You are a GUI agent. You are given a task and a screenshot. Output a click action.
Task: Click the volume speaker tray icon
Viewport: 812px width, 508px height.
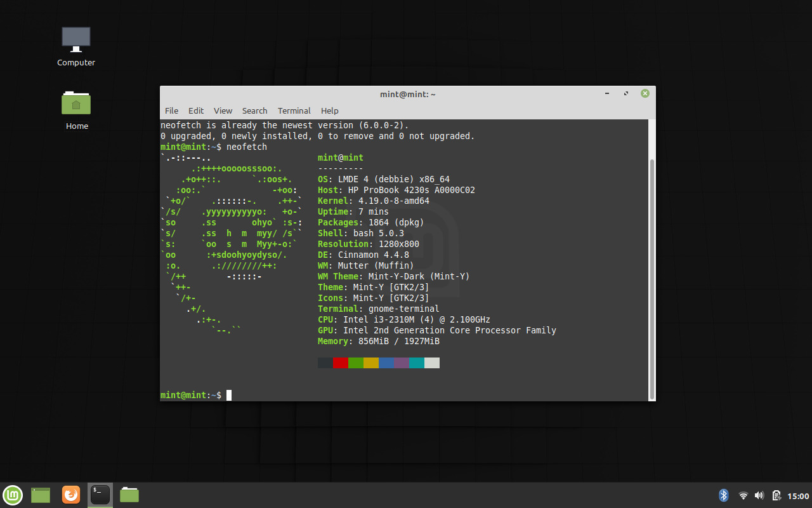[759, 495]
